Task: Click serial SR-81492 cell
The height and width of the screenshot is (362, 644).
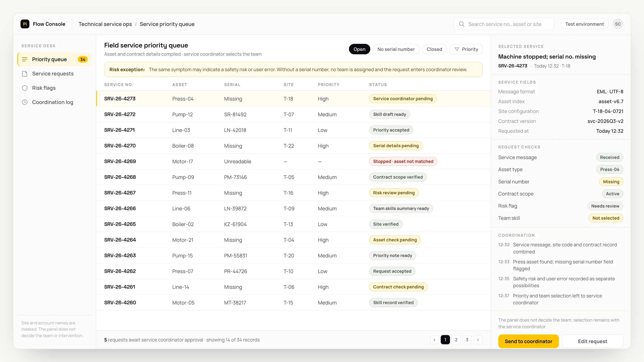Action: click(235, 114)
